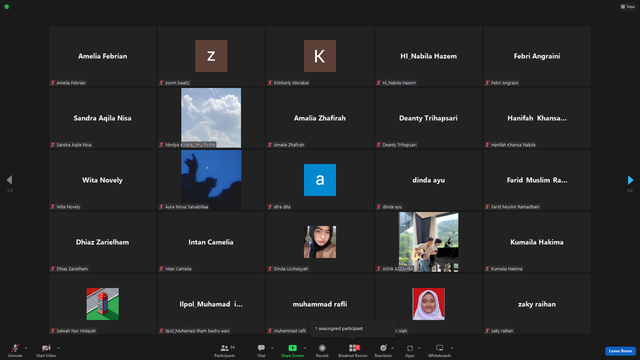Click muted mic icon beside Amalia Zhafirah label
The width and height of the screenshot is (640, 360).
point(270,145)
